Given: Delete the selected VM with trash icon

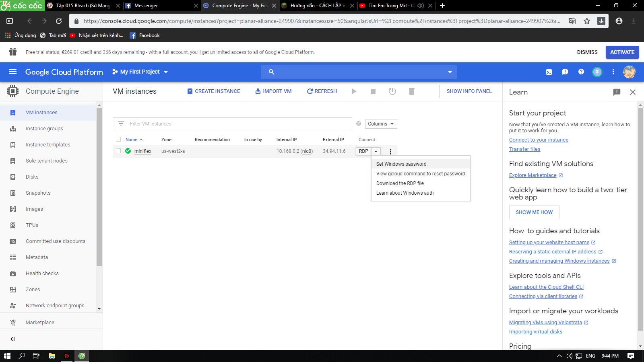Looking at the screenshot, I should pos(412,91).
